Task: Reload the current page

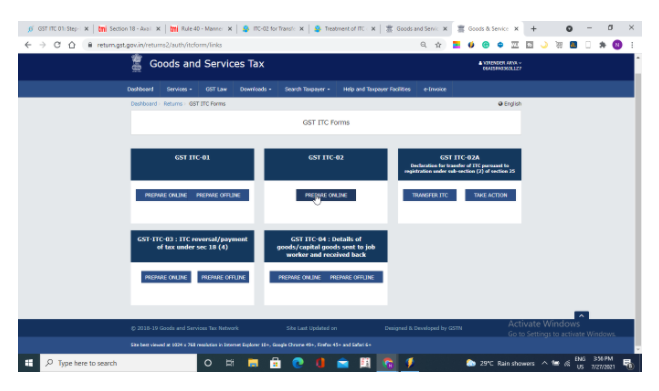Action: click(57, 45)
